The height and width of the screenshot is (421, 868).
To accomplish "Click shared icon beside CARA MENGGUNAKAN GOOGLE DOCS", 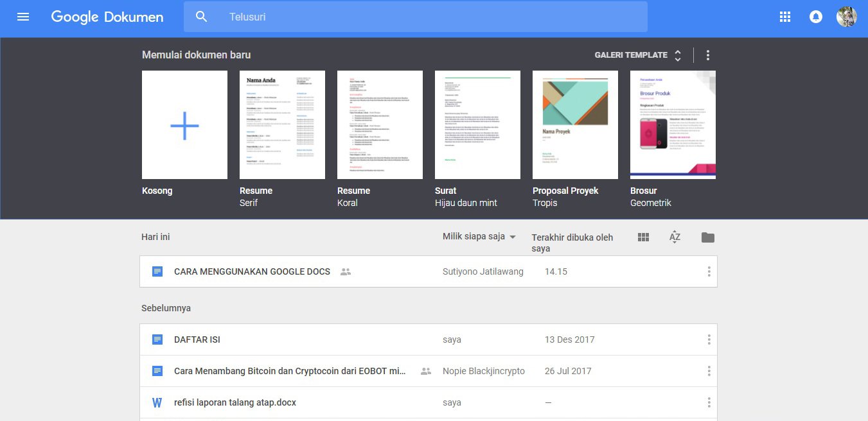I will [346, 271].
